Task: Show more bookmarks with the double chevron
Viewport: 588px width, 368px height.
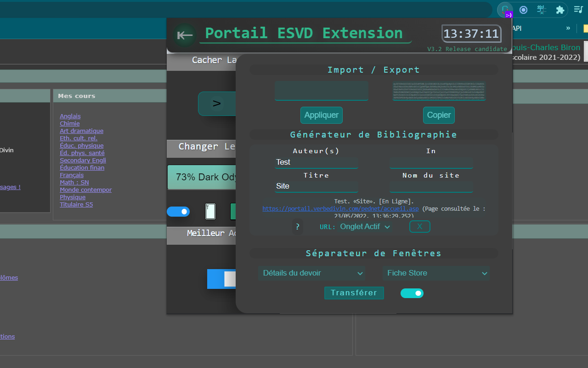Action: coord(568,28)
